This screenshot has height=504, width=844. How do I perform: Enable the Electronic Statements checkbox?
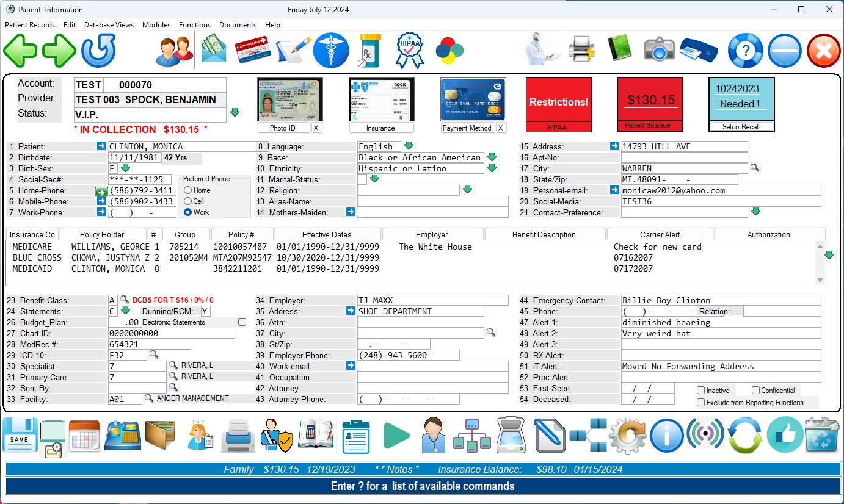tap(242, 322)
